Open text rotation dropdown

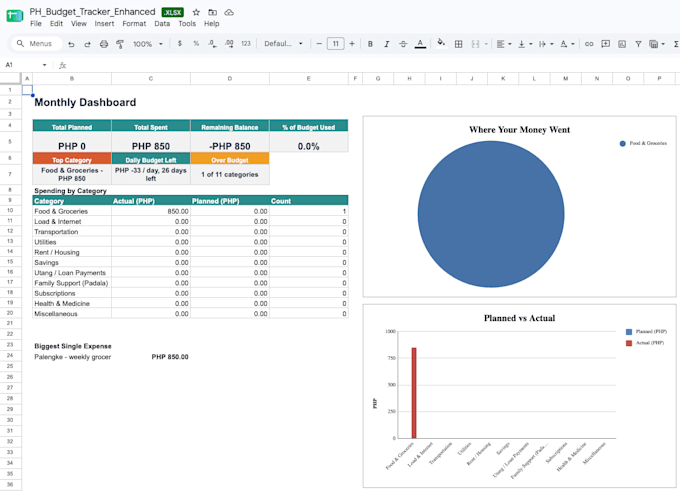[567, 44]
